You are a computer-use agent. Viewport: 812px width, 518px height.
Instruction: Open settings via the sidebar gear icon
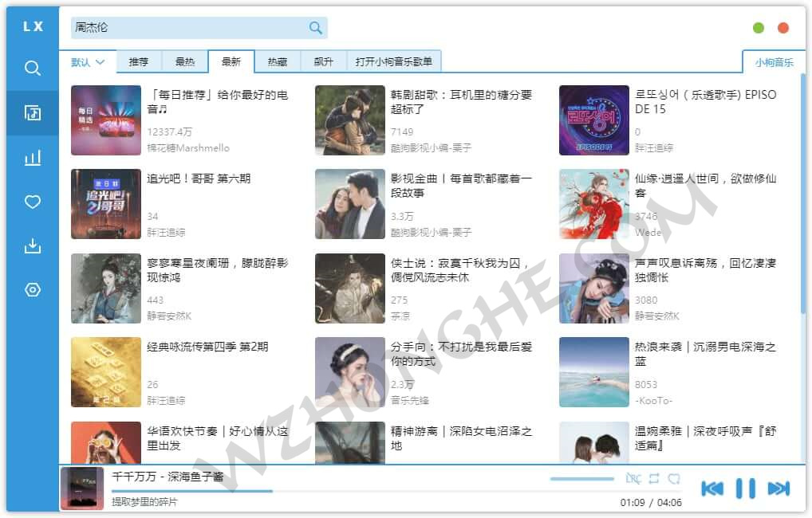[x=32, y=289]
